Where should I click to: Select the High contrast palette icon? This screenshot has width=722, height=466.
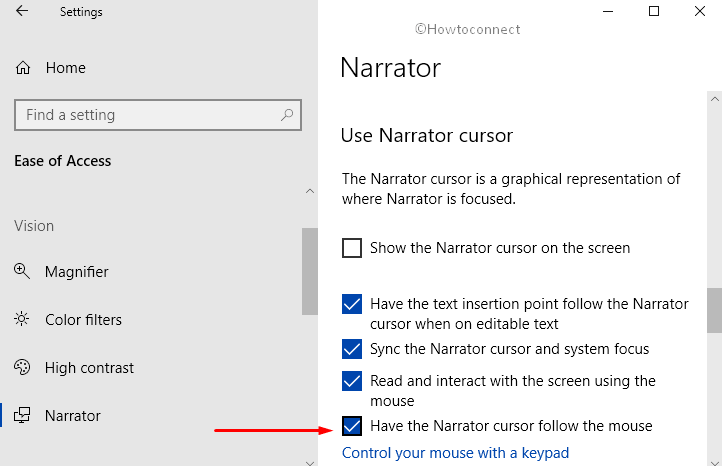[x=22, y=367]
